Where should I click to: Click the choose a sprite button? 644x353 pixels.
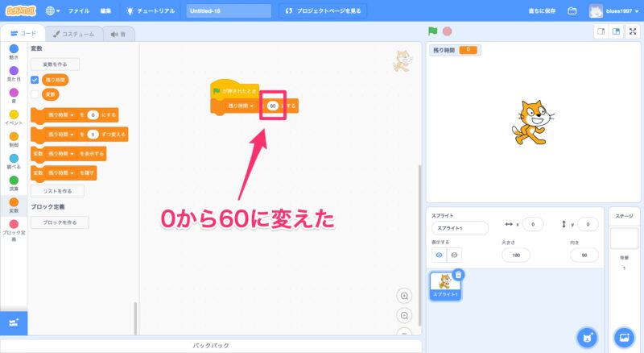tap(588, 337)
